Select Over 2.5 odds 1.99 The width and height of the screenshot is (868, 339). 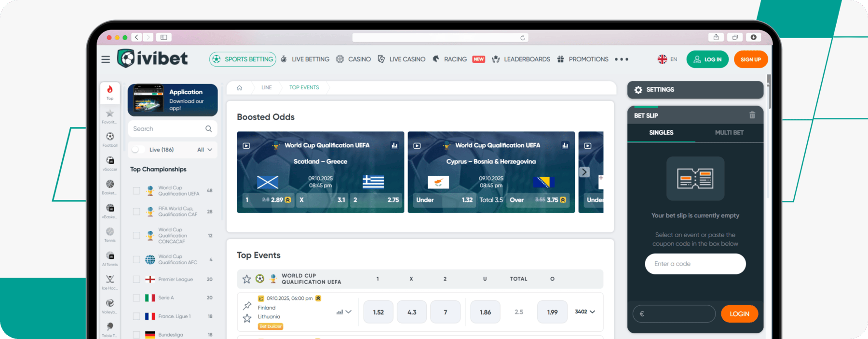click(552, 312)
